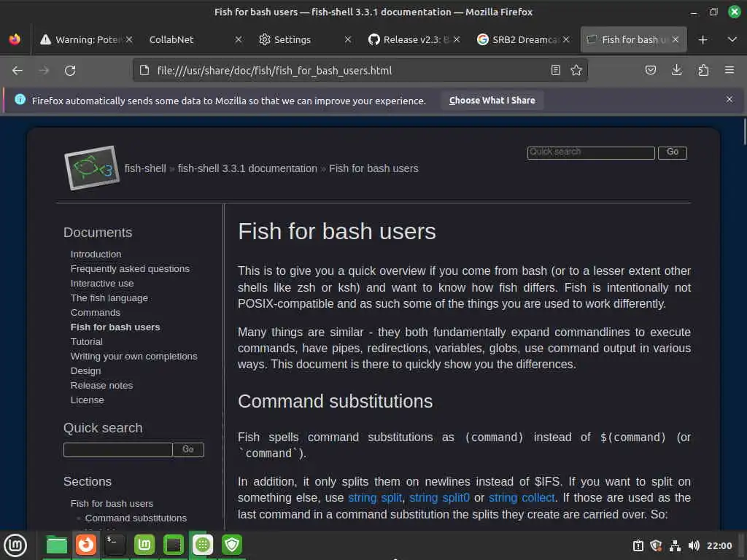Open Tutorial document
747x560 pixels.
click(x=86, y=342)
